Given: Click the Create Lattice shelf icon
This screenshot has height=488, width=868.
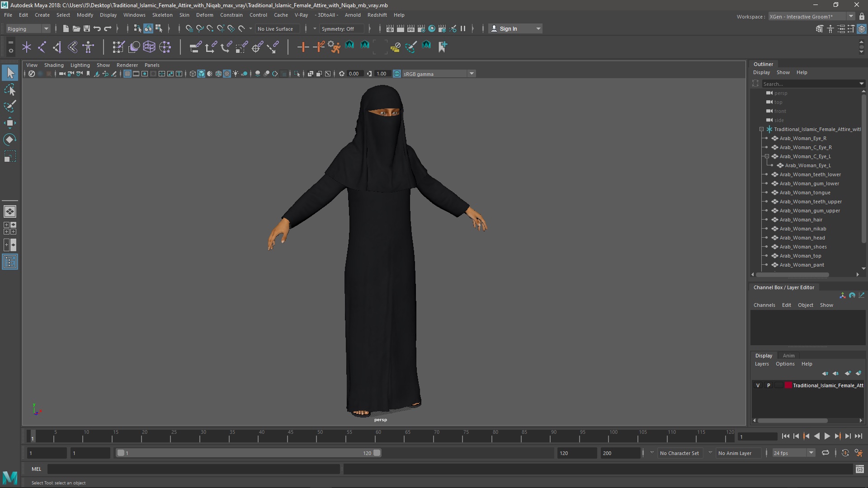Looking at the screenshot, I should 149,47.
